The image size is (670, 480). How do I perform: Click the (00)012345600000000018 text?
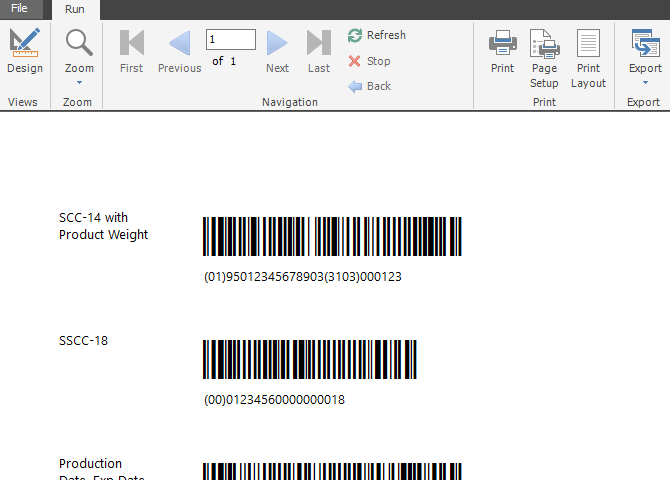click(x=274, y=400)
